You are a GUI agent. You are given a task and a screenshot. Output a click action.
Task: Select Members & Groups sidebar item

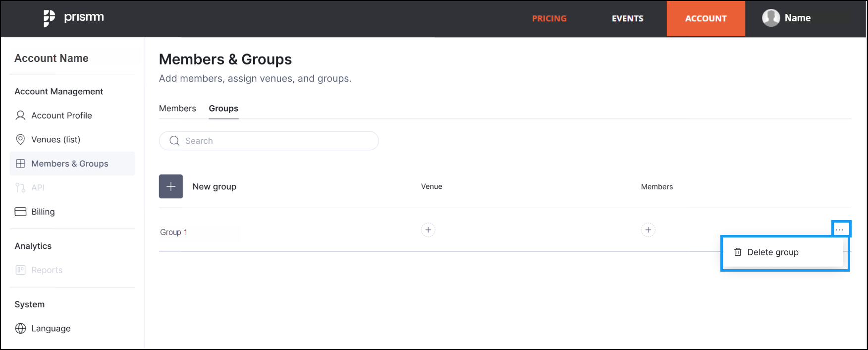click(x=72, y=164)
